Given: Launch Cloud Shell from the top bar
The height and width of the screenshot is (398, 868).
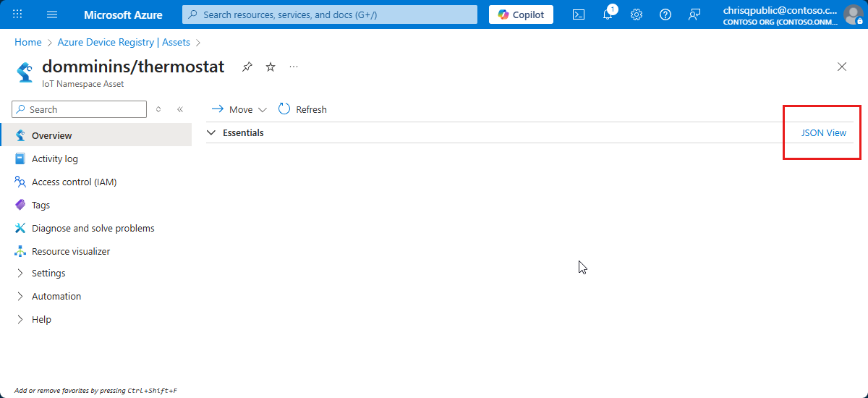Looking at the screenshot, I should pyautogui.click(x=579, y=14).
